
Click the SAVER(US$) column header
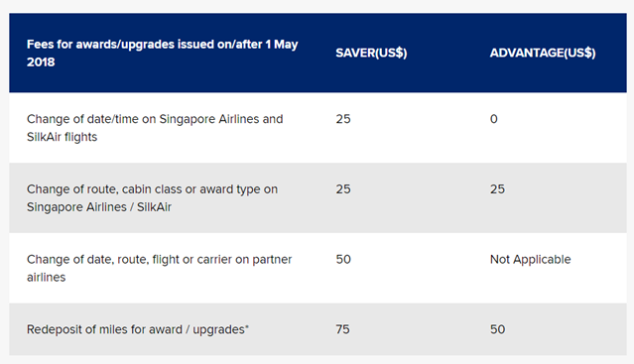click(371, 53)
